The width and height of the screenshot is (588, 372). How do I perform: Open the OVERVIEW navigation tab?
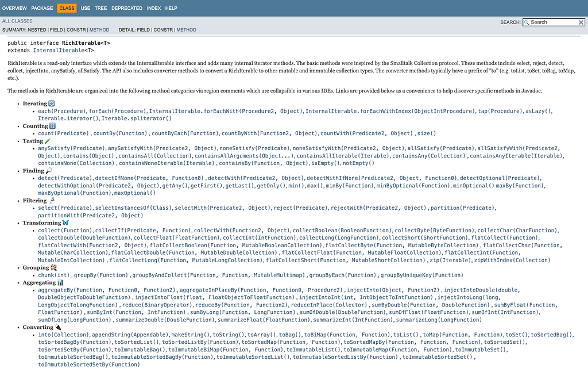click(x=14, y=8)
